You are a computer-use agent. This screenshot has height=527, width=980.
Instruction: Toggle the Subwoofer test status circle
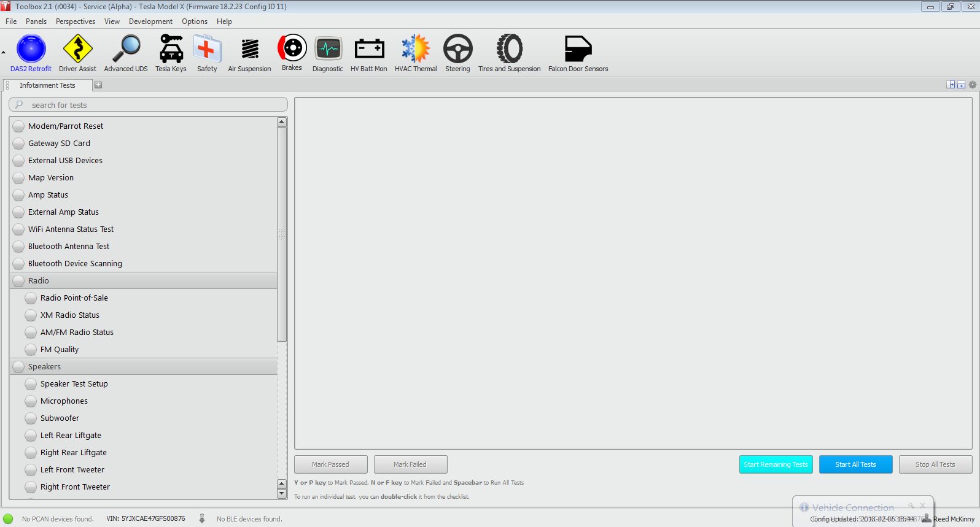coord(31,418)
